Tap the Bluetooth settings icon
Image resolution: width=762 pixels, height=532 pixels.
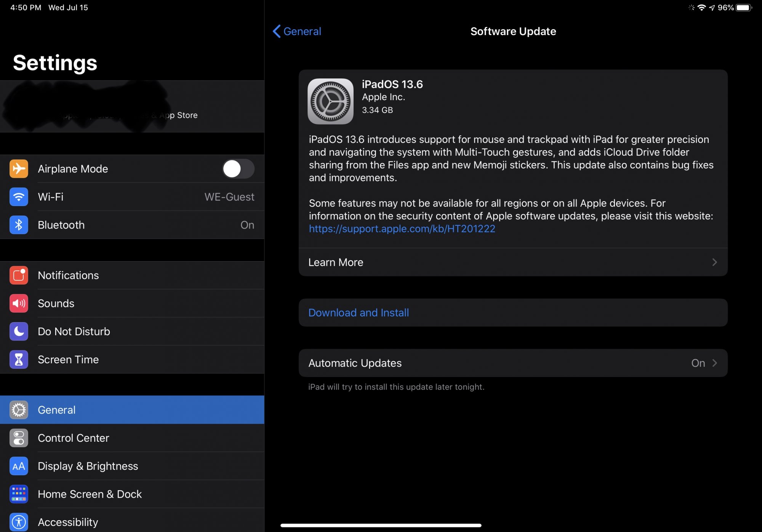click(19, 225)
